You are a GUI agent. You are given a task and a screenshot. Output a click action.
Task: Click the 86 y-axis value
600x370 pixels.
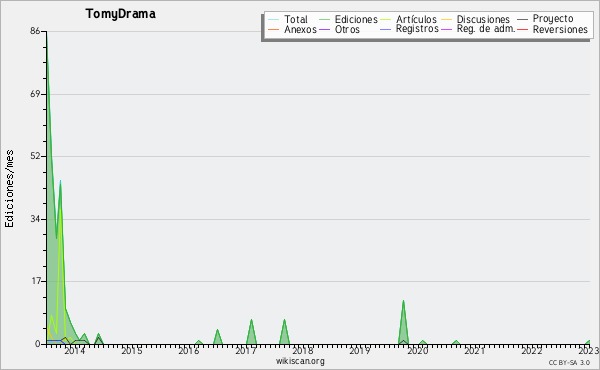point(35,31)
